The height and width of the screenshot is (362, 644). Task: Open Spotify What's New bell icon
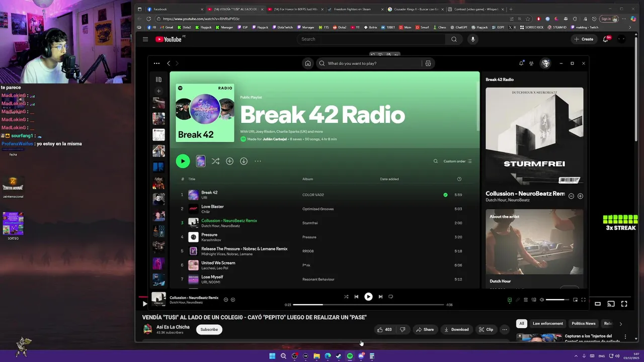click(x=521, y=63)
